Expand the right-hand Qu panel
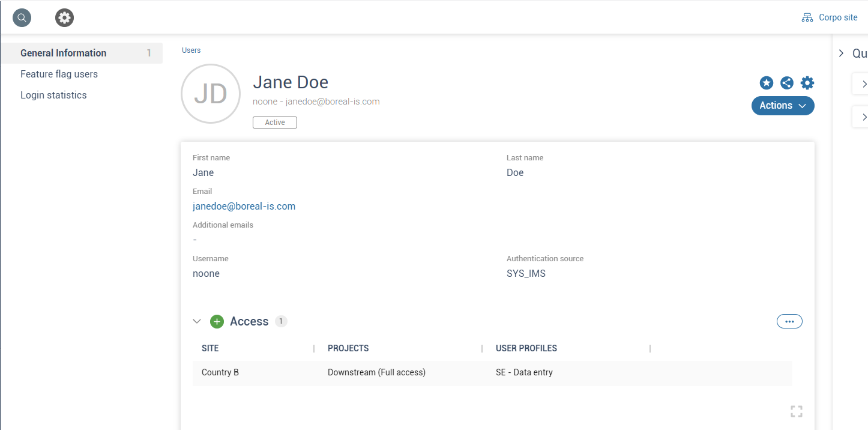 click(840, 53)
